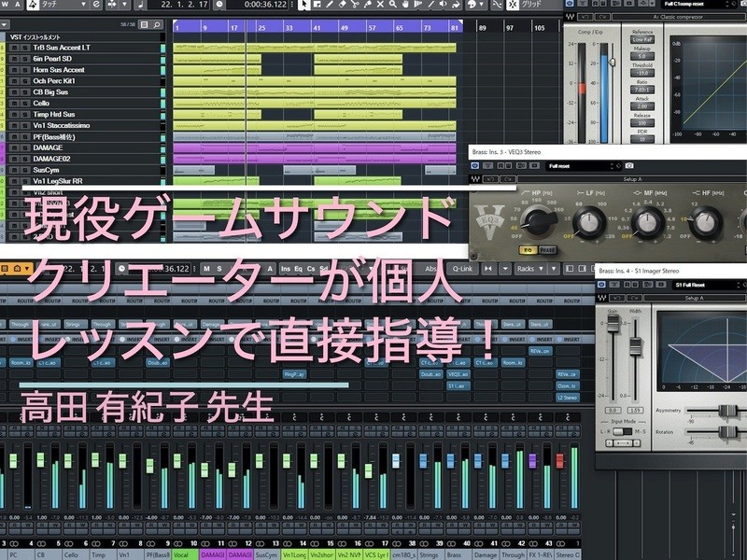Click the Low Ref button in C1 compressor
Viewport: 747px width, 560px height.
(x=642, y=39)
